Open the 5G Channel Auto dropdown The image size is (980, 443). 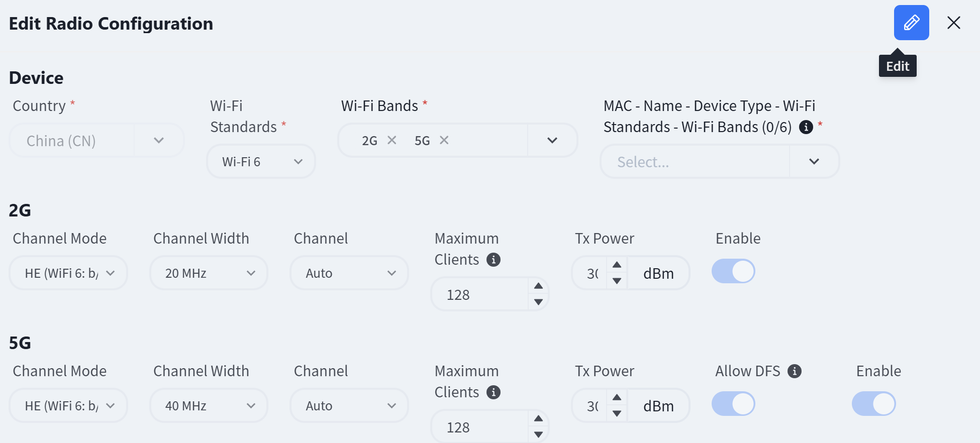pos(349,405)
